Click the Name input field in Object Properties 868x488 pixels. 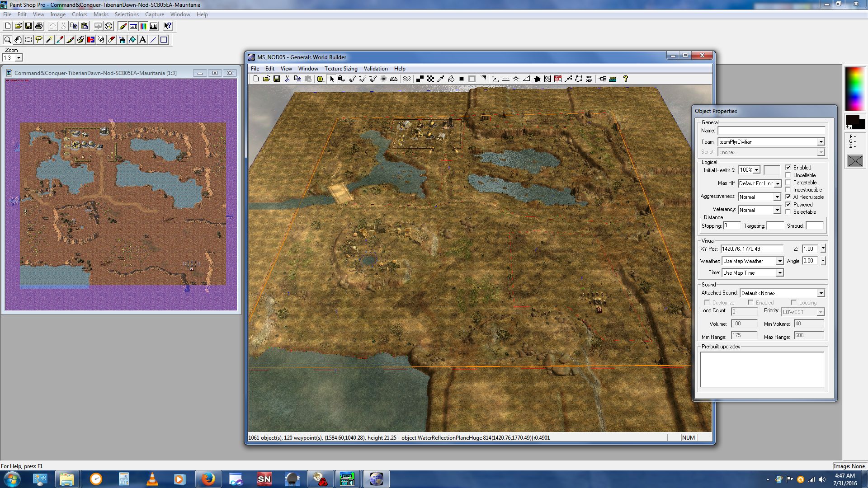(x=771, y=131)
